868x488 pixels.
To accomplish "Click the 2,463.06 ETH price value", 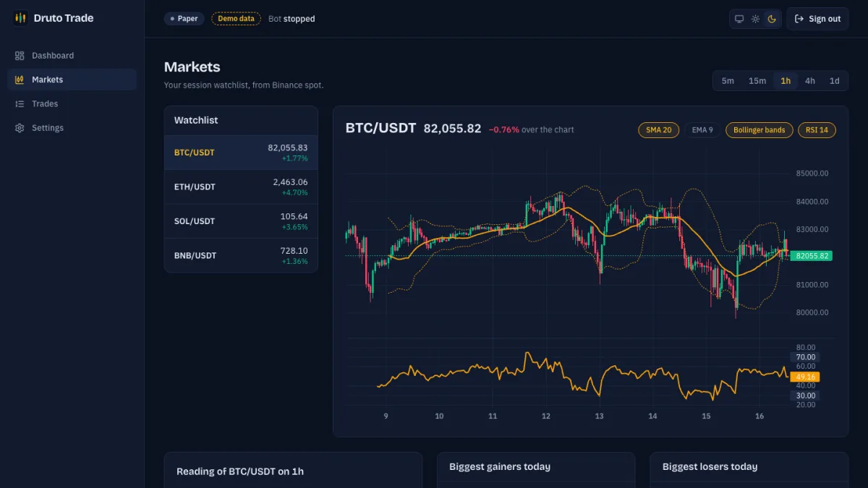I will point(290,182).
